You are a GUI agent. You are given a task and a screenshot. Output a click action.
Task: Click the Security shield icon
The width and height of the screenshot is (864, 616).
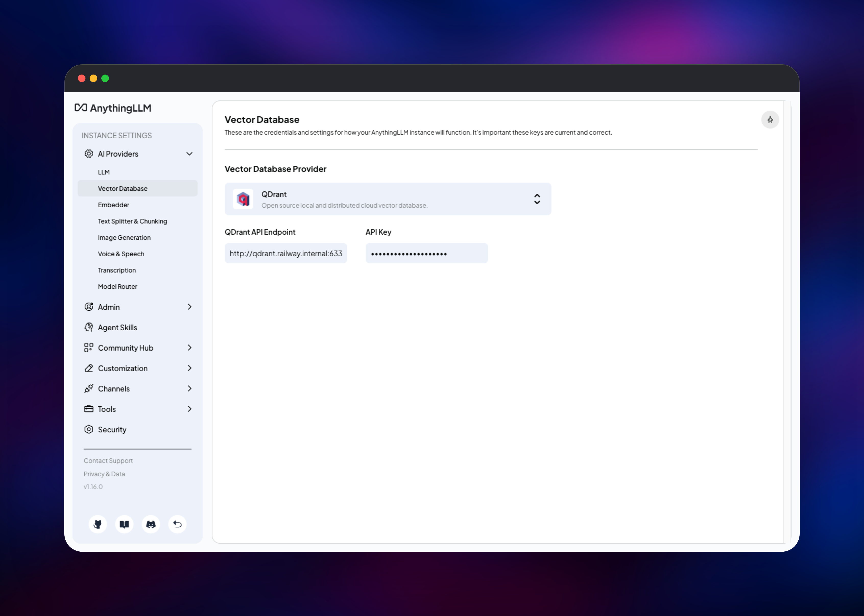(x=89, y=429)
